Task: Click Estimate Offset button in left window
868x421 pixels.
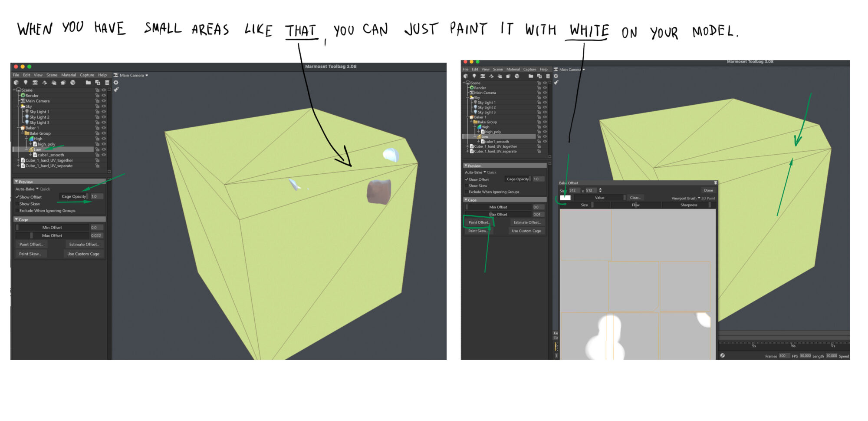Action: point(84,245)
